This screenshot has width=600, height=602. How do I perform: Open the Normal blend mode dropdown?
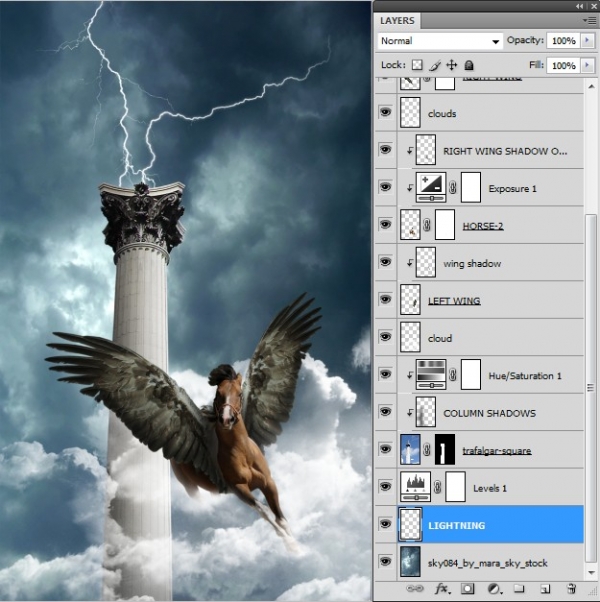pyautogui.click(x=440, y=41)
